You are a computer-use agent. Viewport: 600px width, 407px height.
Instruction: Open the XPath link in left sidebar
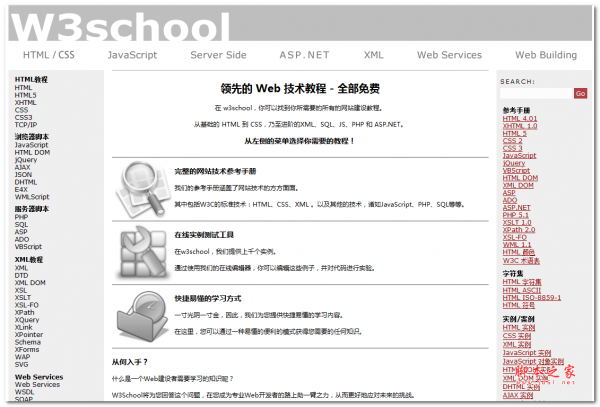(24, 313)
